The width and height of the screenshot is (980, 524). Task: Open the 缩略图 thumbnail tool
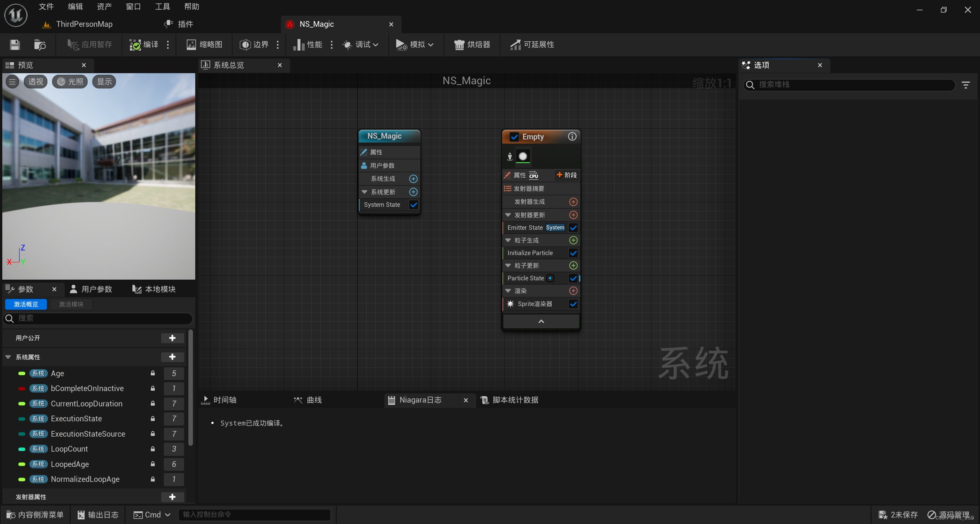click(204, 45)
